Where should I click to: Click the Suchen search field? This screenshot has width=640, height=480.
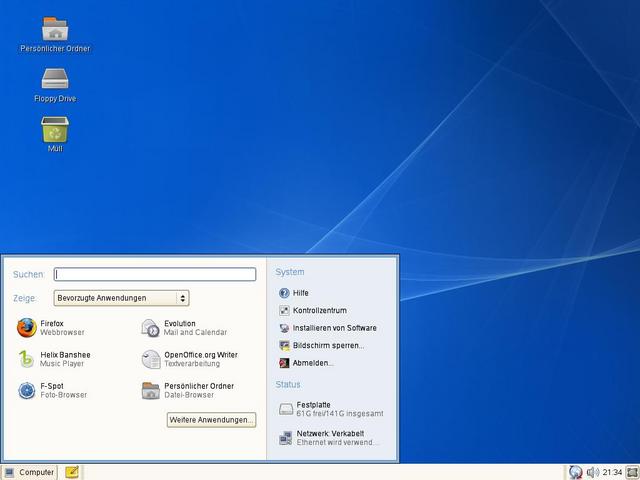155,274
